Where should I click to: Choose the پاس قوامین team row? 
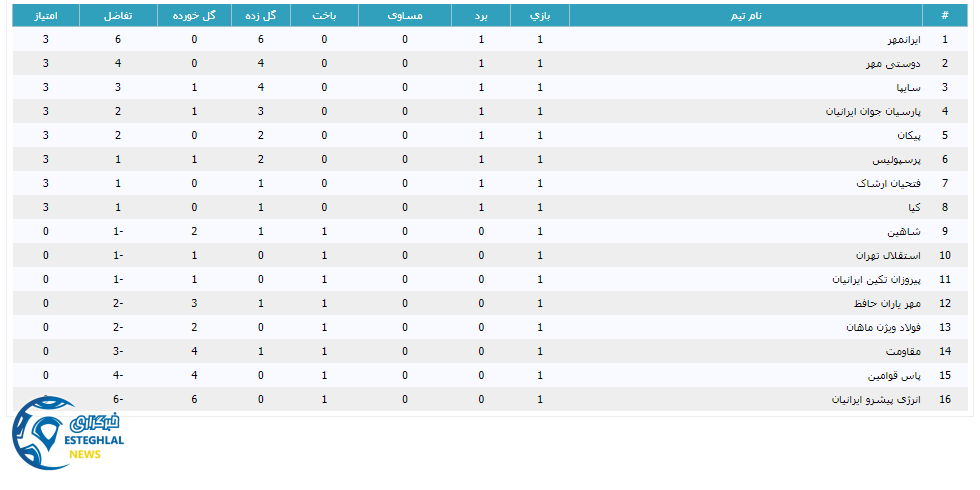(894, 376)
